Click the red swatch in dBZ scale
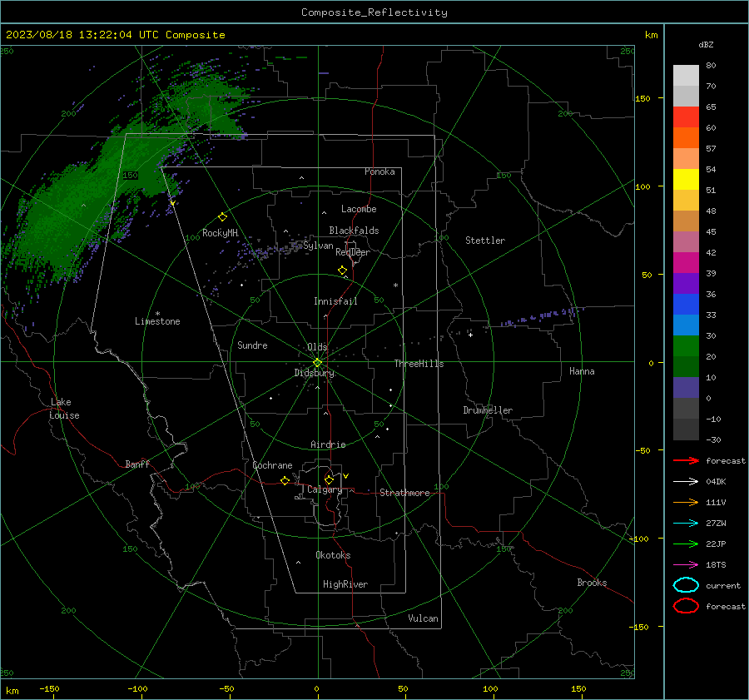 (686, 117)
